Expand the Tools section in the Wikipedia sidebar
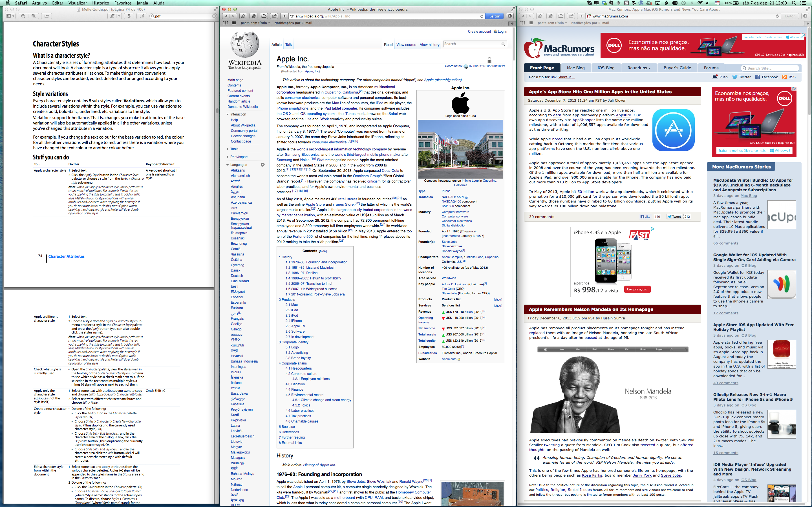The width and height of the screenshot is (812, 507). 234,149
